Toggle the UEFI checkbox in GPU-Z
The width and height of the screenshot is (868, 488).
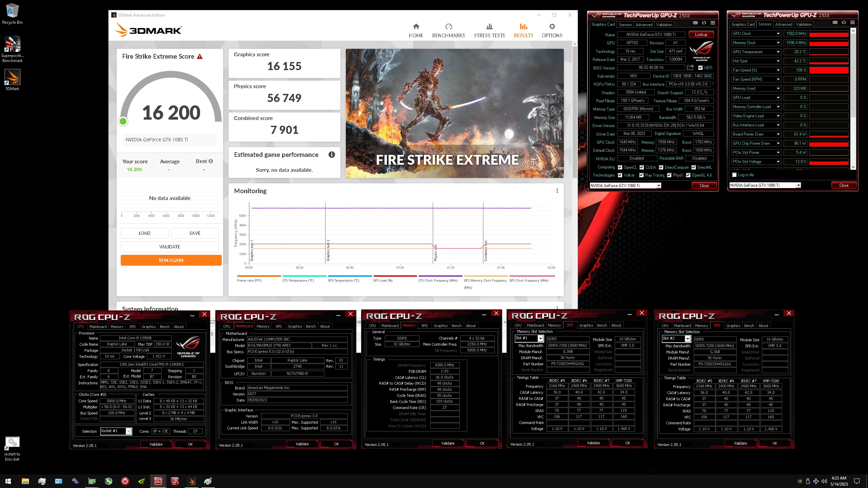tap(700, 67)
